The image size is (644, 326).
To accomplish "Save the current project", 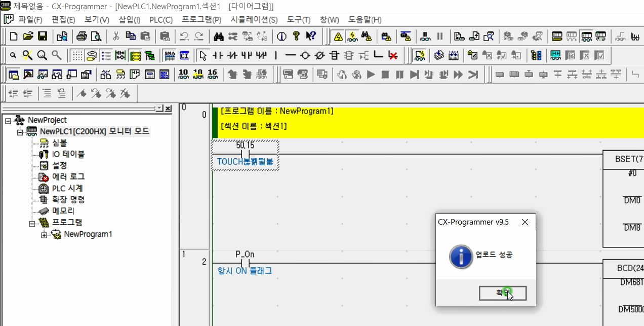I will pyautogui.click(x=43, y=36).
